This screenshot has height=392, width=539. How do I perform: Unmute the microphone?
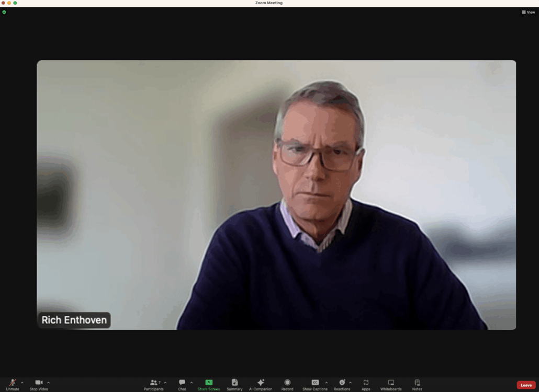13,384
